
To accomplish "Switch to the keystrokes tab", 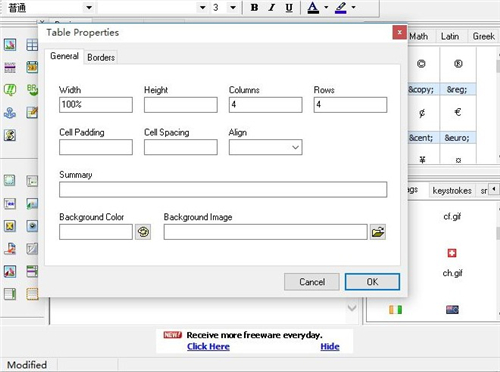I will (452, 191).
